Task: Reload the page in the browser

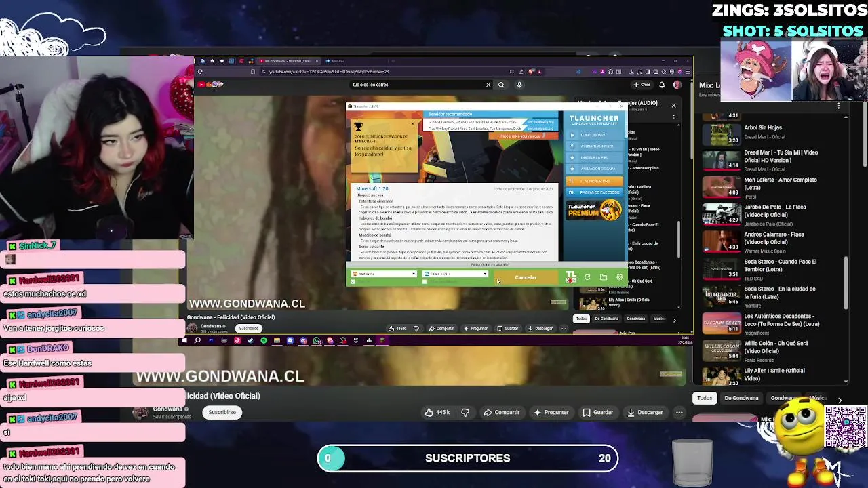Action: click(x=200, y=71)
